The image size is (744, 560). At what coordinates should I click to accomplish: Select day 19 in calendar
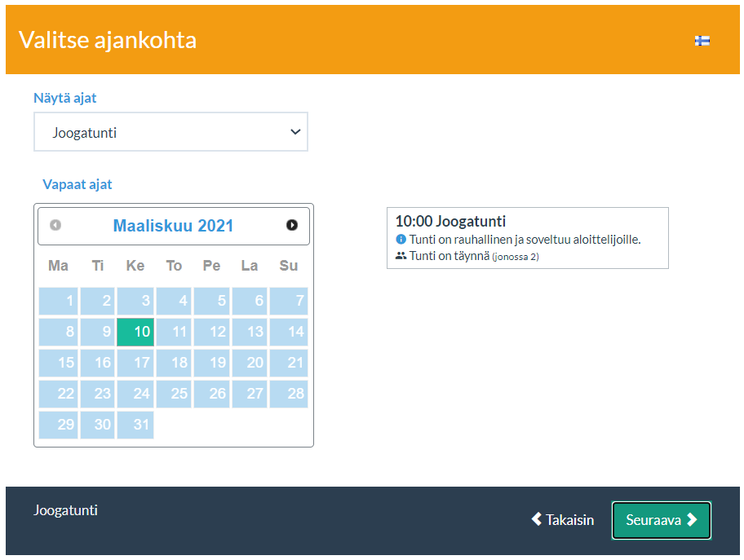pyautogui.click(x=211, y=363)
